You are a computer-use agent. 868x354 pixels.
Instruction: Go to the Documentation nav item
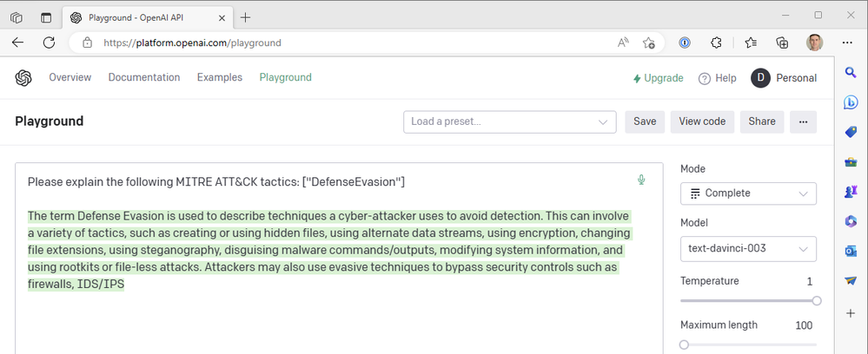(144, 78)
